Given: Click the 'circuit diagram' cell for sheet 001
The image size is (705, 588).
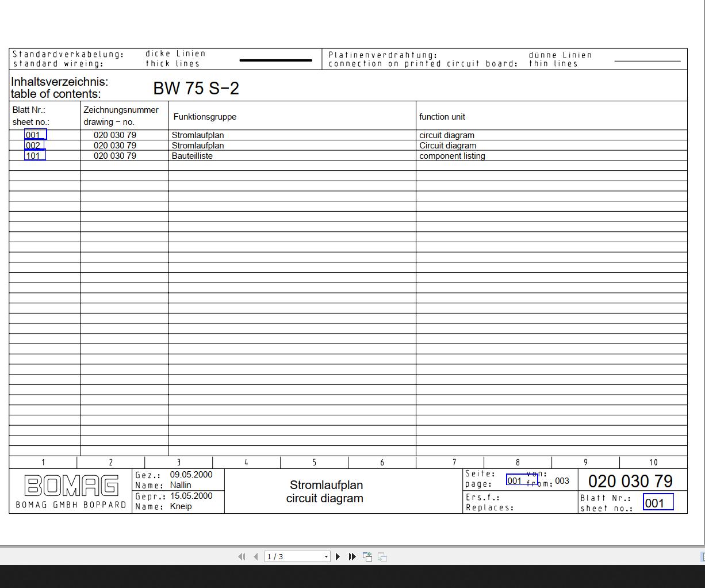Looking at the screenshot, I should tap(447, 135).
